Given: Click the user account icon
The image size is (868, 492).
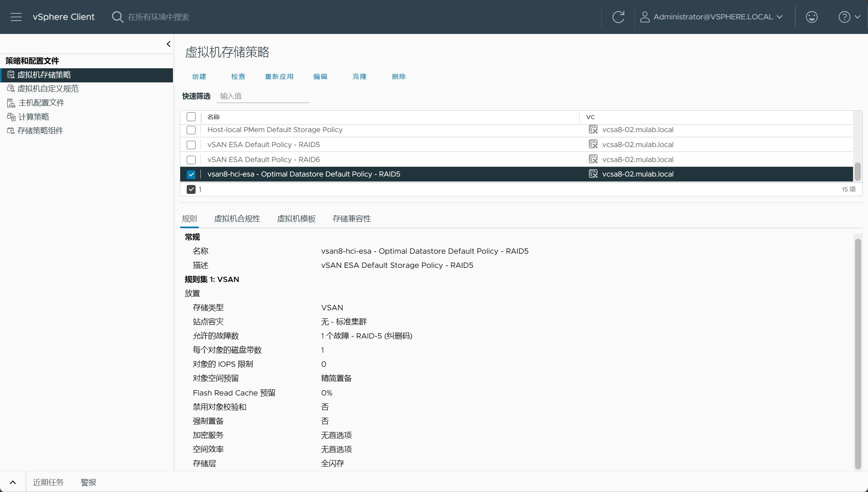Looking at the screenshot, I should [645, 17].
